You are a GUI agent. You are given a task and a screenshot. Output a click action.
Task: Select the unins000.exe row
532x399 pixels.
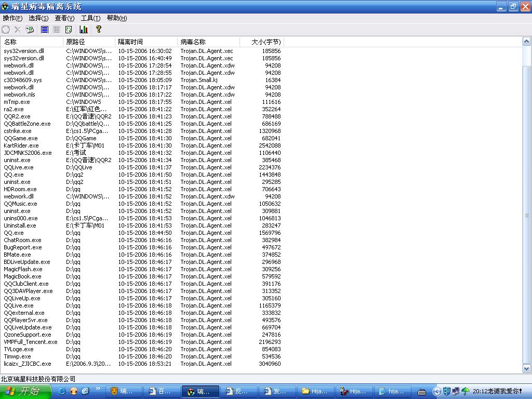click(142, 219)
